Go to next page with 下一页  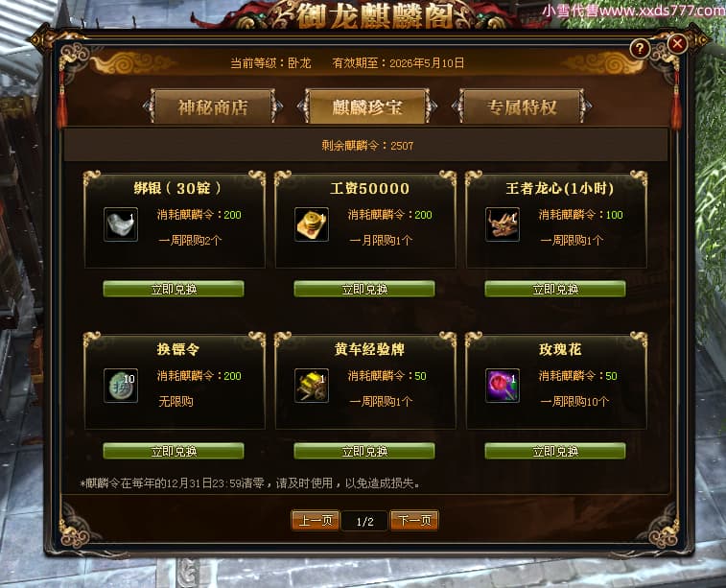(414, 521)
